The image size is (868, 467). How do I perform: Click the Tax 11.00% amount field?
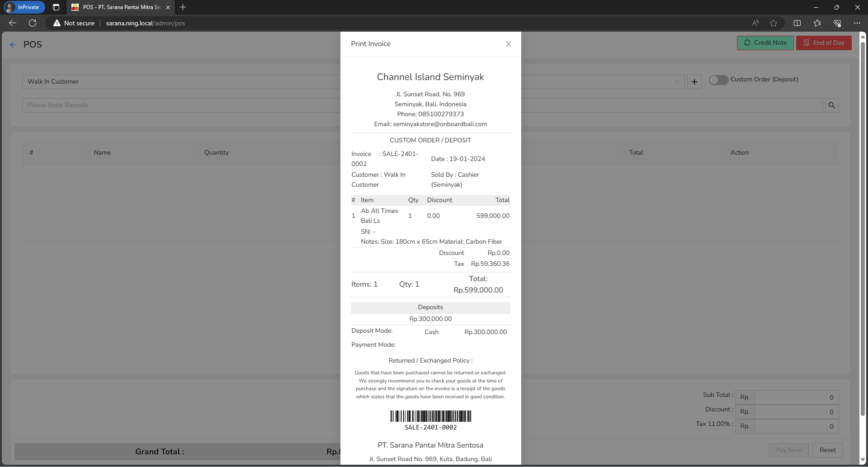tap(797, 426)
